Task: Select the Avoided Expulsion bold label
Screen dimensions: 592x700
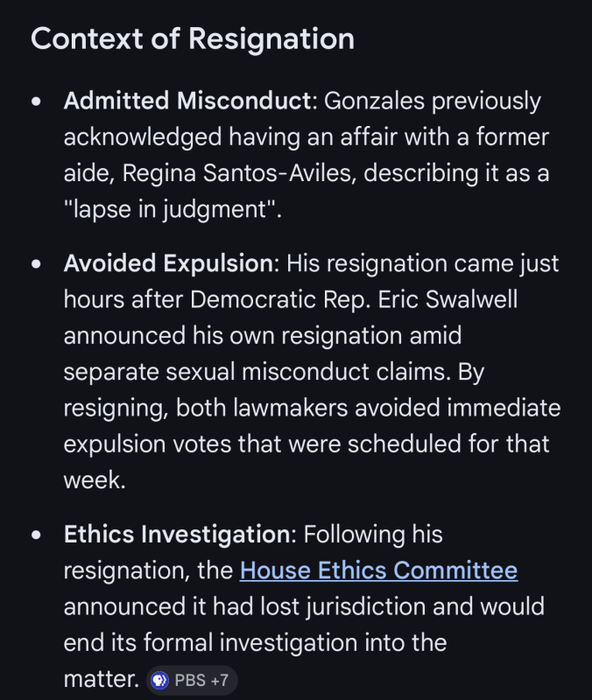Action: tap(168, 263)
